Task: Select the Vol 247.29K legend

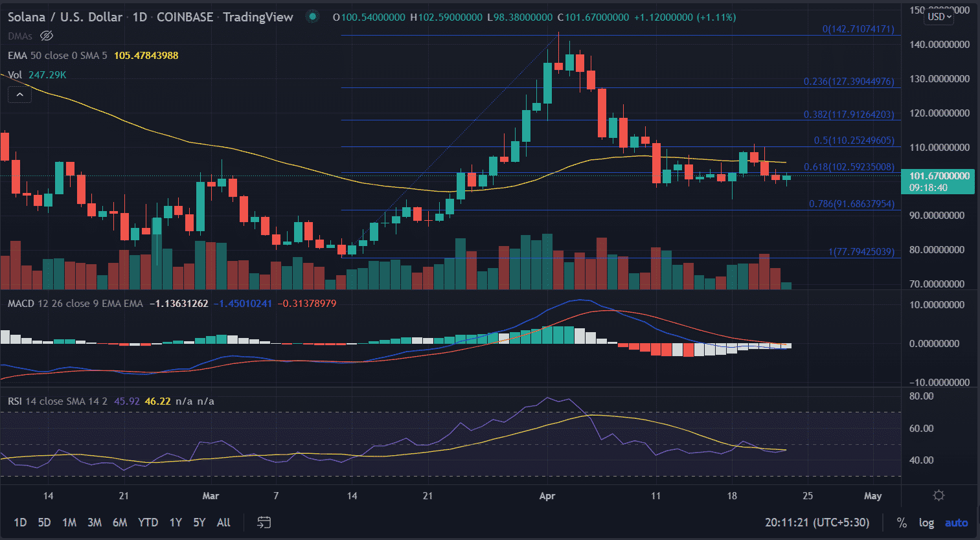Action: [x=37, y=75]
